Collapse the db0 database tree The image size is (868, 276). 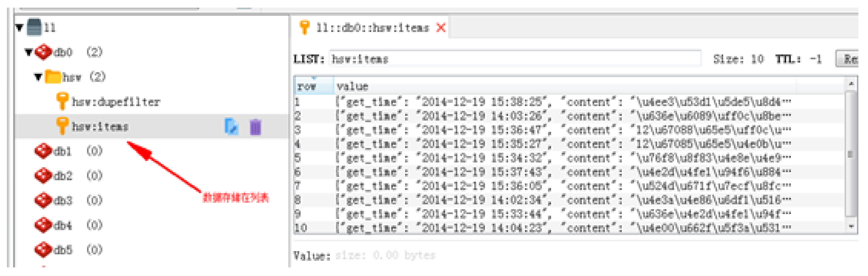[29, 52]
